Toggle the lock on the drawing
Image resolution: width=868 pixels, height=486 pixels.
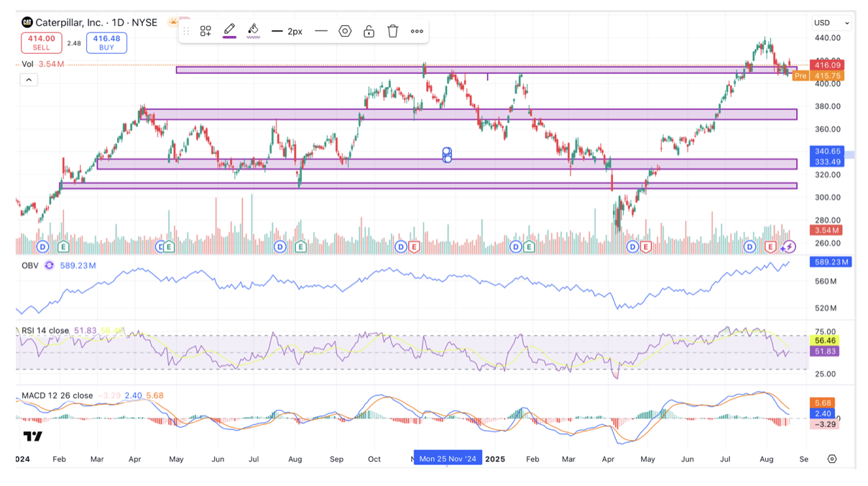369,31
